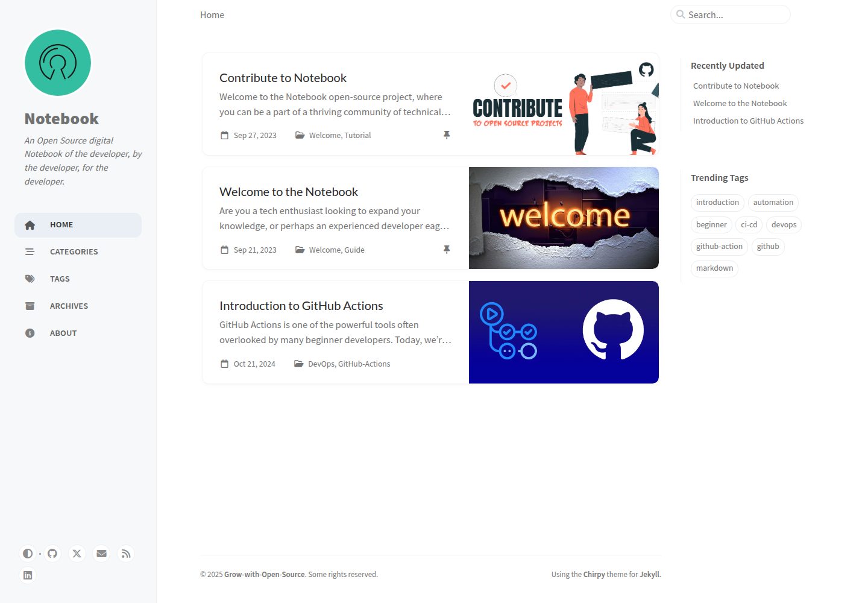Select the 'github-action' trending tag

point(719,247)
